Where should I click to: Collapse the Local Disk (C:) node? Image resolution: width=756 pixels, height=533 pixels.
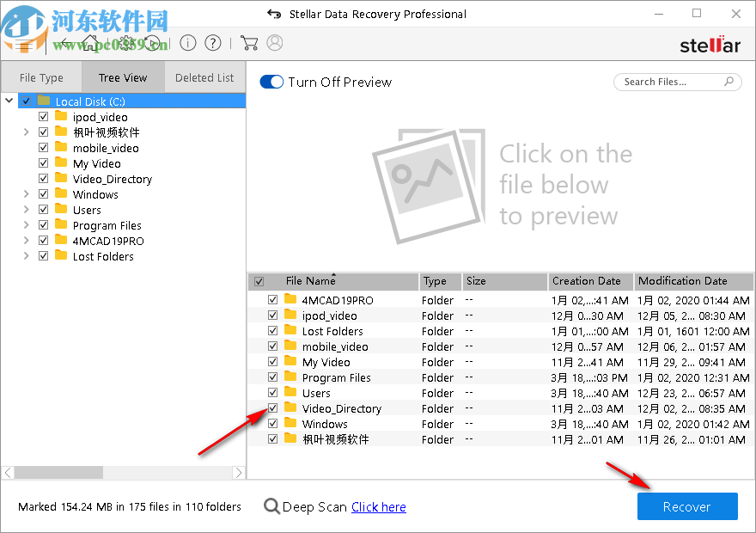9,100
